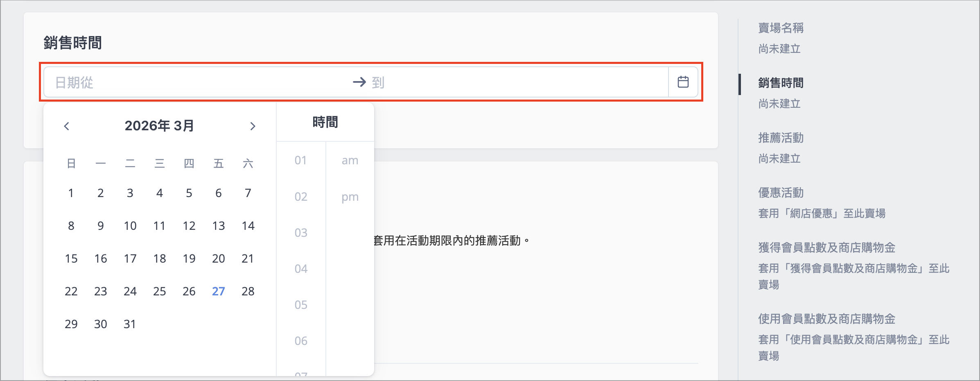
Task: Click 套用「網店優惠」至此賣場 text
Action: [822, 213]
